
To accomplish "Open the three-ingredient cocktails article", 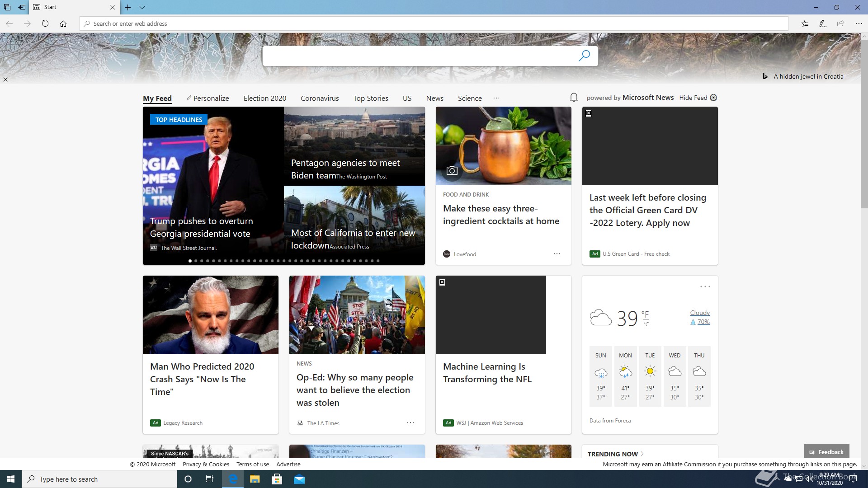I will (x=501, y=215).
